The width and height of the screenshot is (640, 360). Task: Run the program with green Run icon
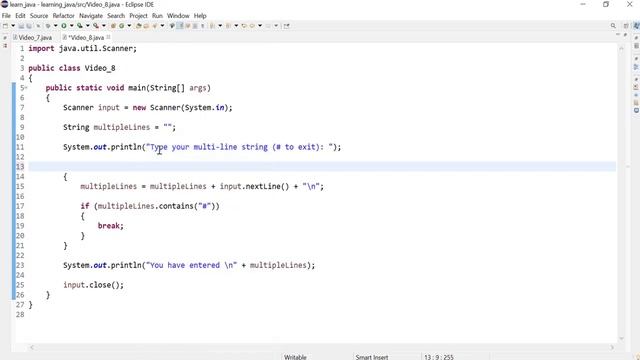(64, 26)
